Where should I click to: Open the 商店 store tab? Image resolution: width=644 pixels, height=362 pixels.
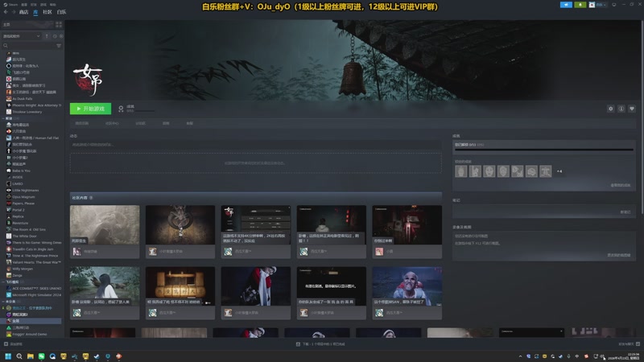tap(24, 12)
